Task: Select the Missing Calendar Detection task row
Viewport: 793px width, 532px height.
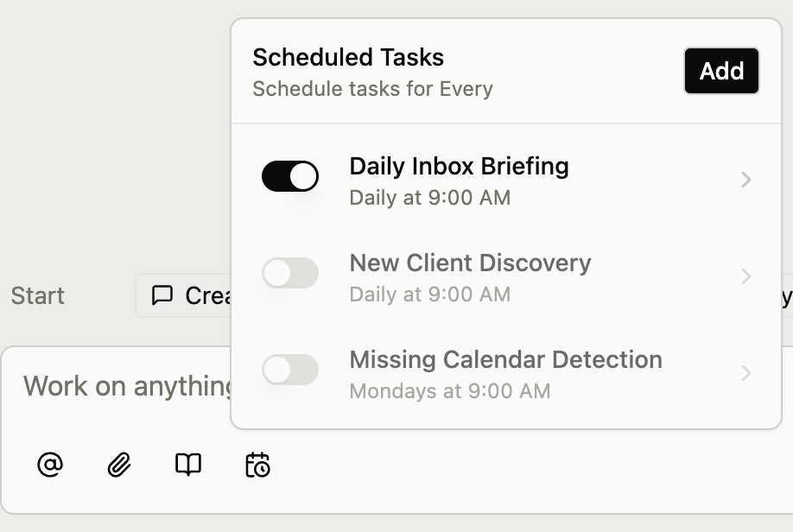Action: (505, 359)
